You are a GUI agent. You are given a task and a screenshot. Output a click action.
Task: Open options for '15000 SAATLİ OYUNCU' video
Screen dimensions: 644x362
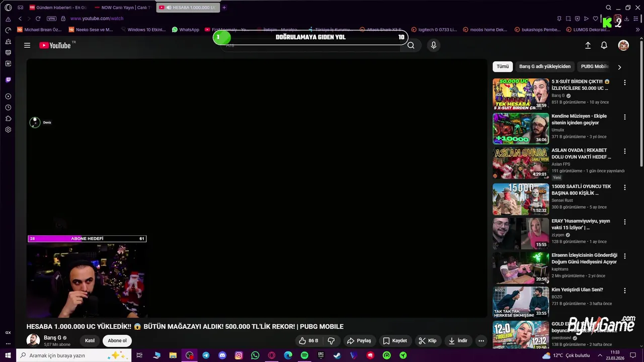[x=625, y=188]
